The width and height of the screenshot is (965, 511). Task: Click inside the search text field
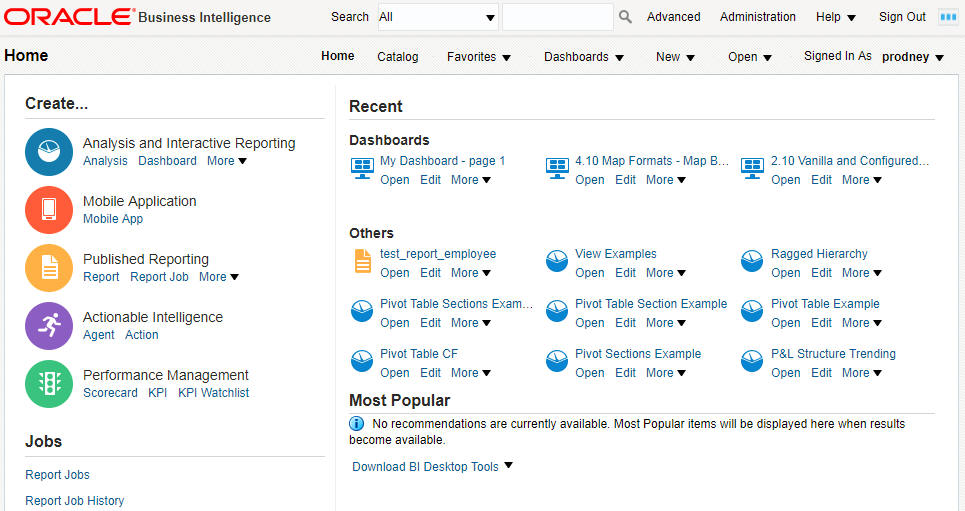coord(558,17)
